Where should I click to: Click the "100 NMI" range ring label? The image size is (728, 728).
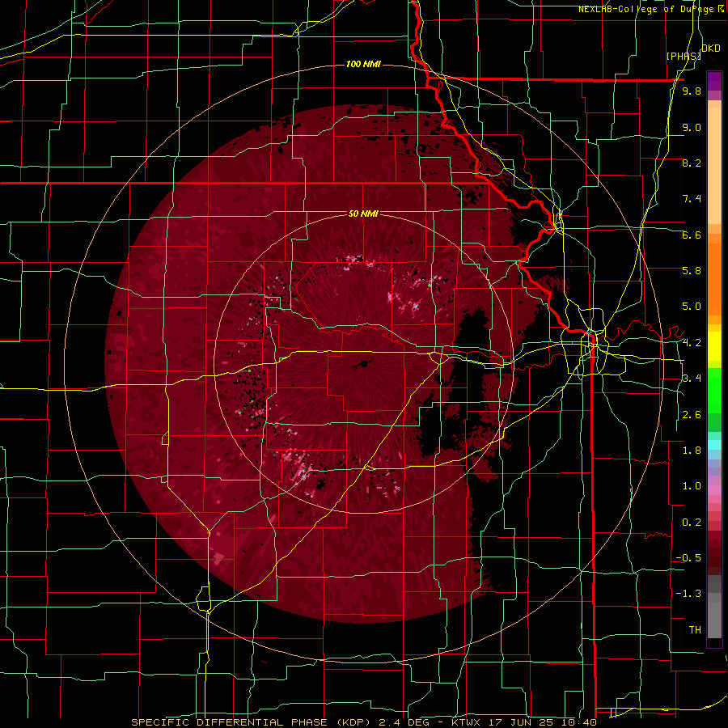[x=363, y=64]
